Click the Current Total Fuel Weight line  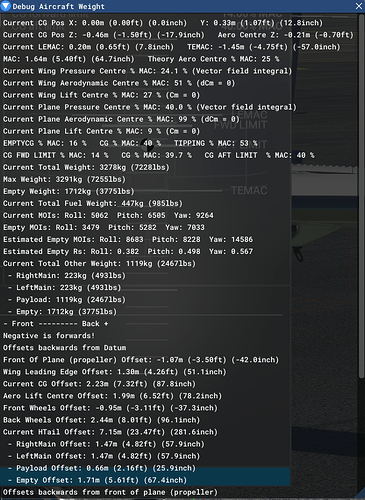pos(93,203)
